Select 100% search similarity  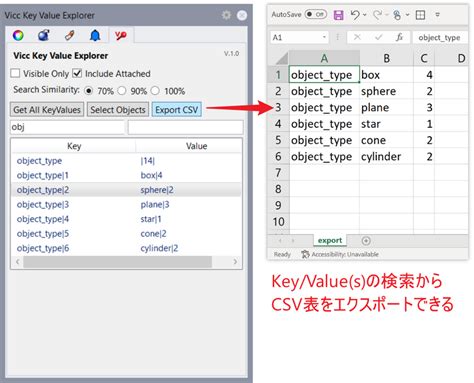click(x=155, y=91)
